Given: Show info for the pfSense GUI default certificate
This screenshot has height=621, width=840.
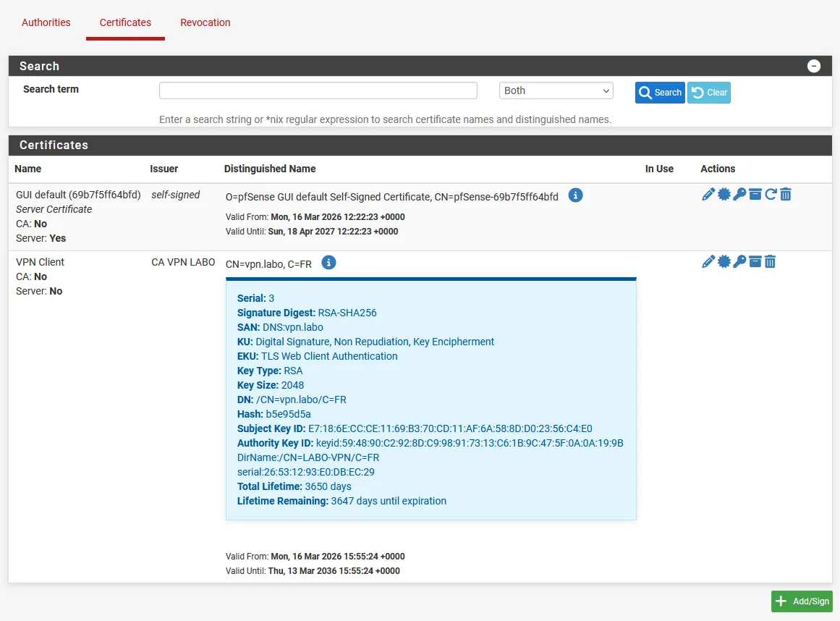Looking at the screenshot, I should [575, 195].
